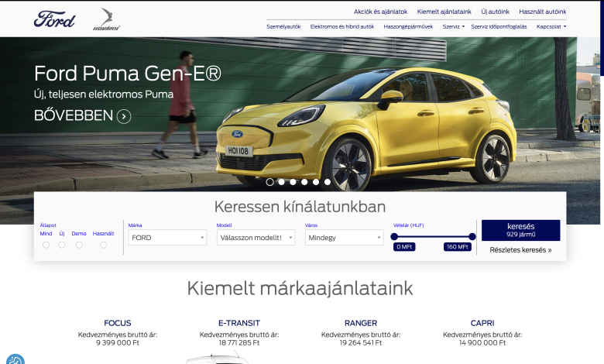
Task: Open the Márka dropdown showing FORD
Action: click(167, 238)
